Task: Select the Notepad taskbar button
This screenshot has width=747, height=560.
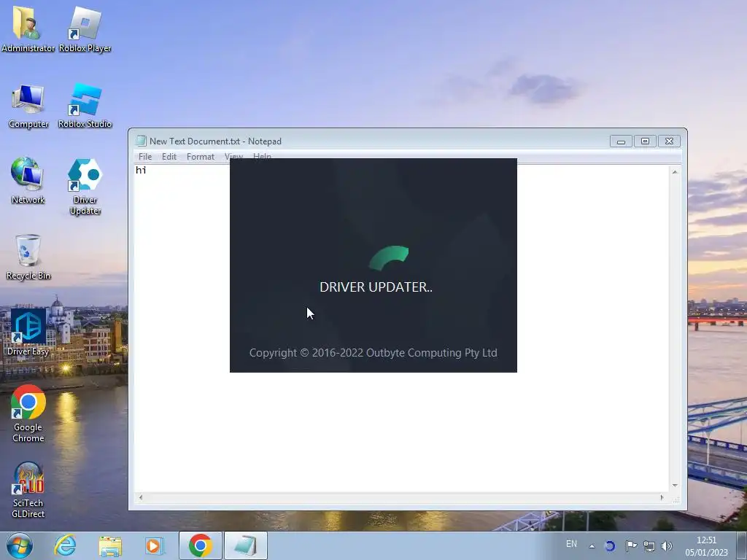Action: tap(246, 545)
